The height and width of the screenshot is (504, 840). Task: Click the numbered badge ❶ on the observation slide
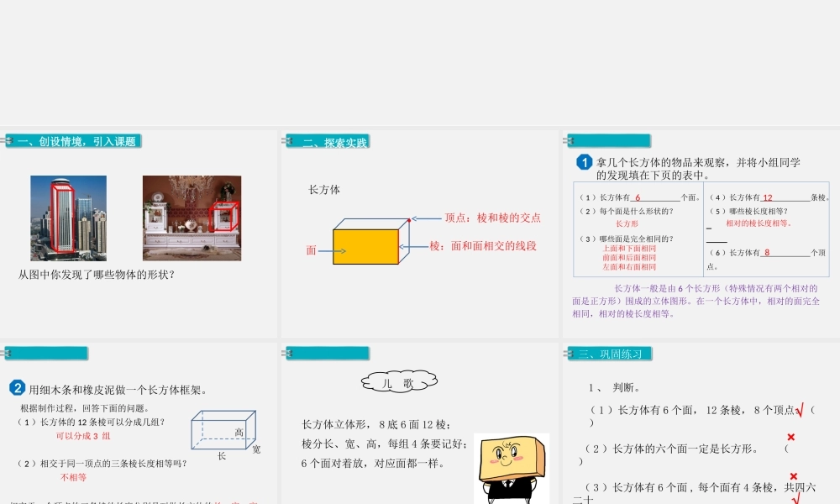[x=582, y=162]
